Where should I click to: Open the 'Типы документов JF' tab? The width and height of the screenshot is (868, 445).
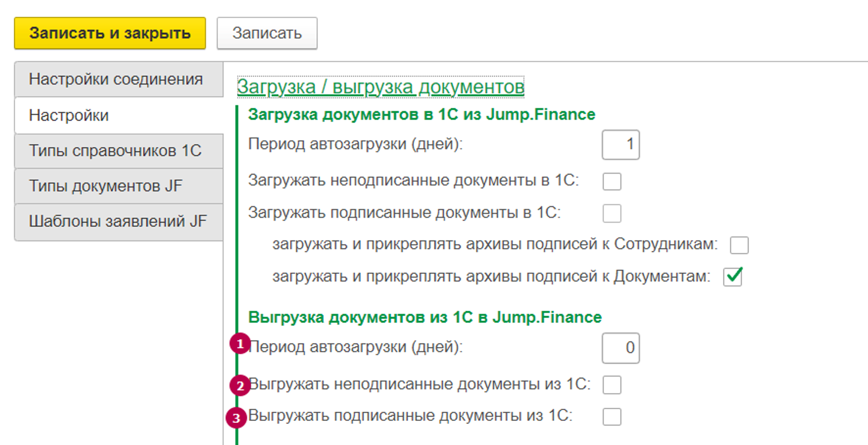click(x=105, y=186)
